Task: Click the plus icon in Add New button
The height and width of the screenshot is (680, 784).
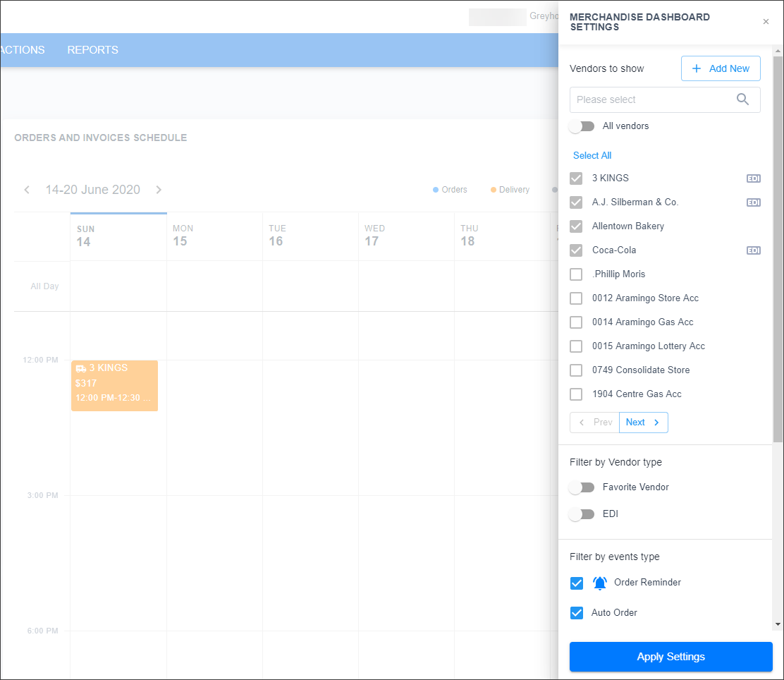Action: click(x=696, y=68)
